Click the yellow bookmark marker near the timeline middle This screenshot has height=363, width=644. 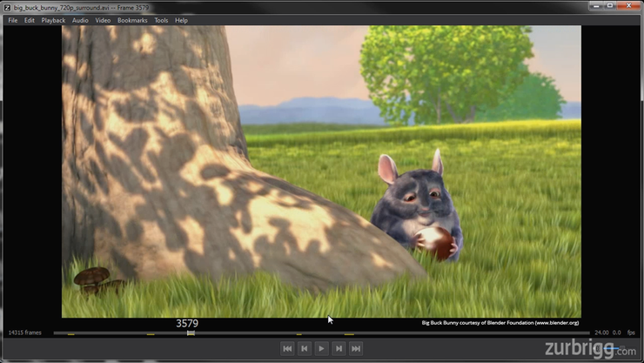tap(299, 334)
